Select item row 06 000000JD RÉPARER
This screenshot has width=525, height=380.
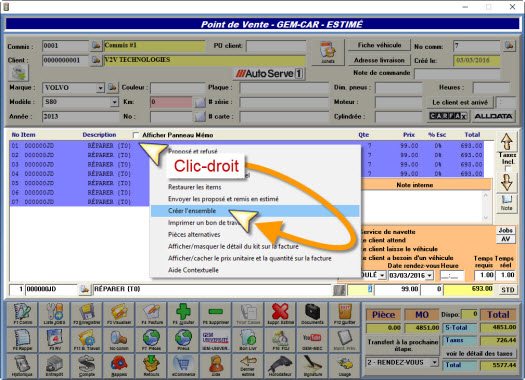point(79,193)
